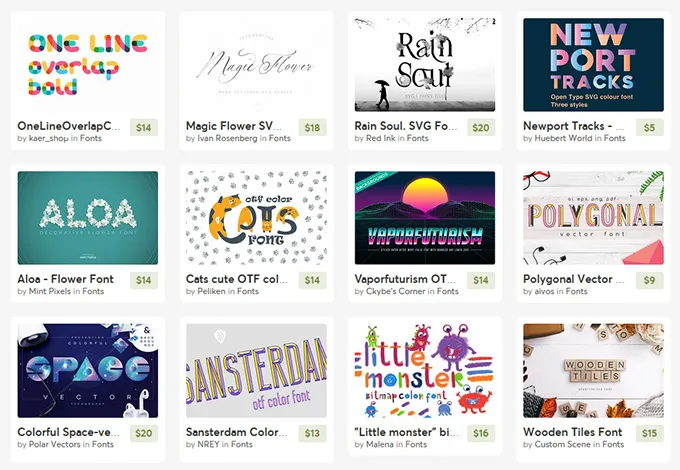
Task: Click the $15 price for Wooden Tiles
Action: (x=650, y=433)
